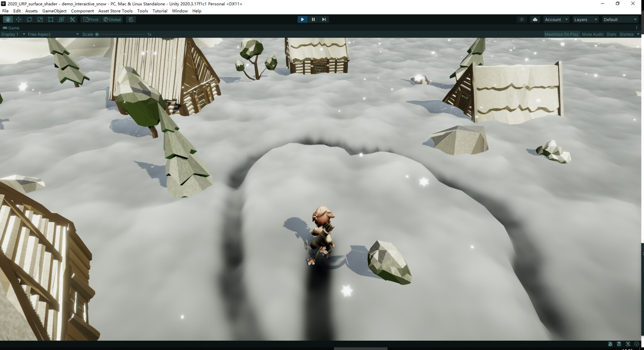Open the Display 1 dropdown
Image resolution: width=644 pixels, height=350 pixels.
(x=13, y=34)
